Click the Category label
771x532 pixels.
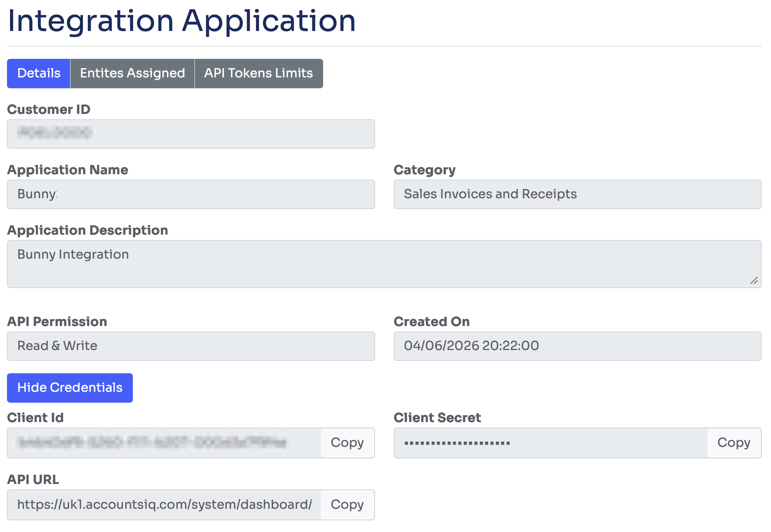click(x=425, y=170)
